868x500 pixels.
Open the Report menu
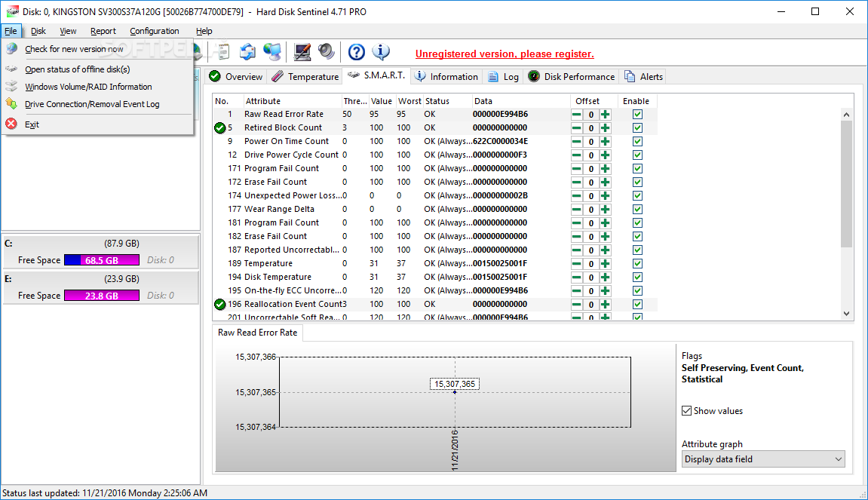(103, 31)
